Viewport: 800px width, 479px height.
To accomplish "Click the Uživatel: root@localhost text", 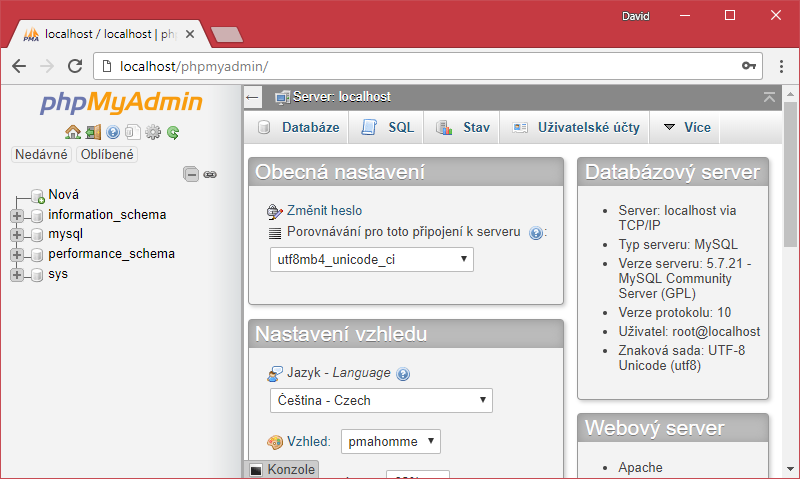I will (x=689, y=332).
